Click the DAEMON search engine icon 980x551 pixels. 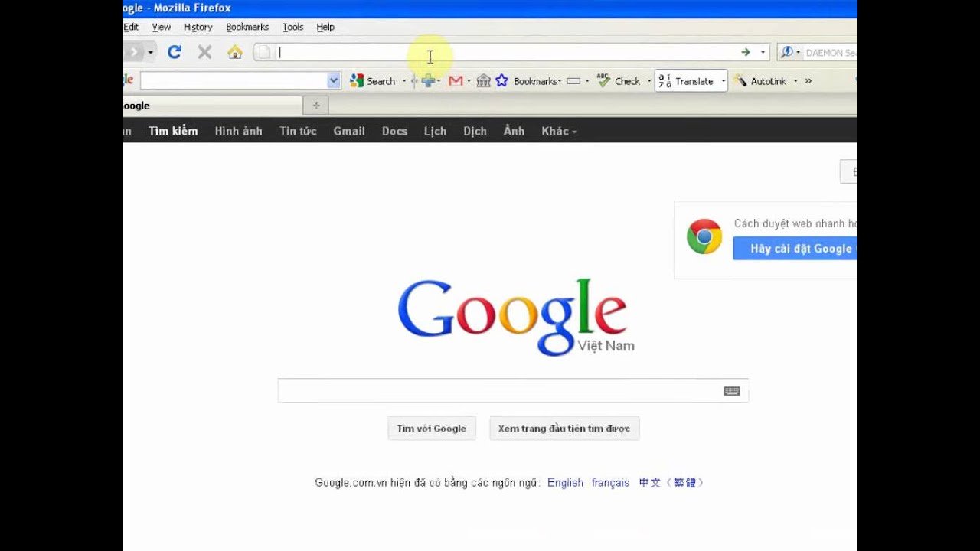[x=786, y=52]
